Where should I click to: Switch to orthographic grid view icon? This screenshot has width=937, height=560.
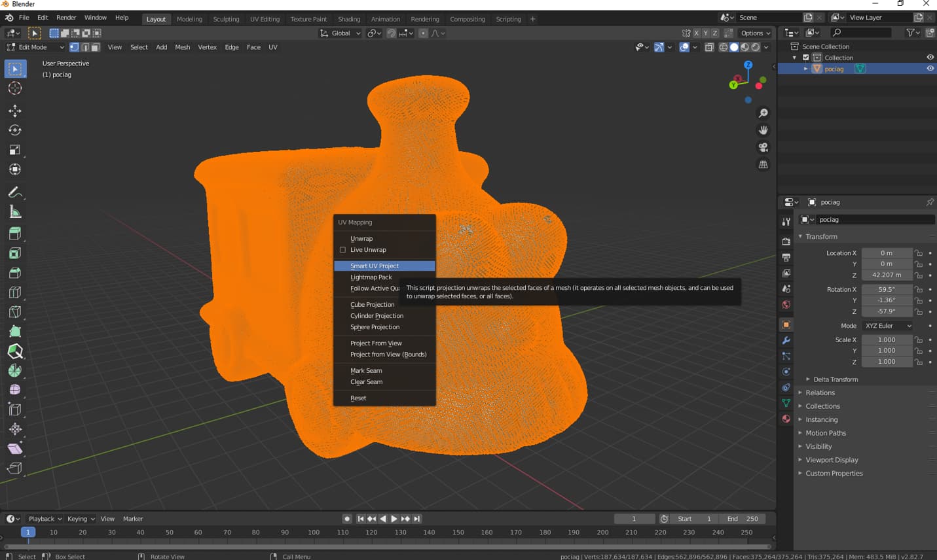tap(763, 165)
